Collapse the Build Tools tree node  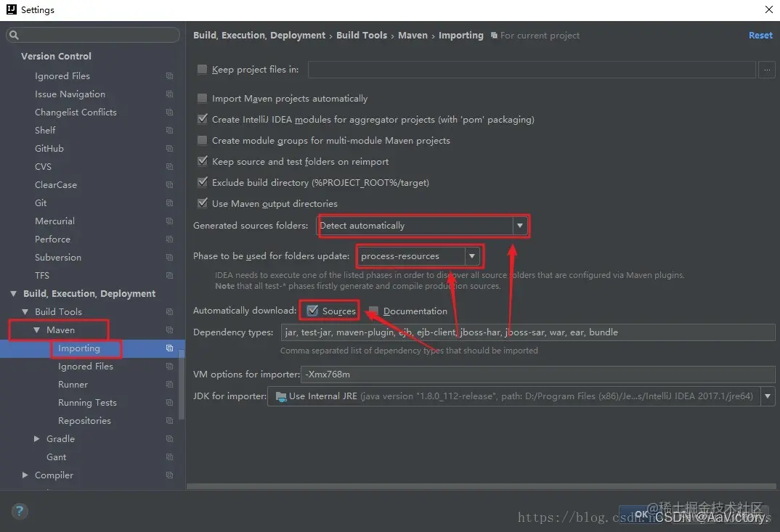[25, 312]
